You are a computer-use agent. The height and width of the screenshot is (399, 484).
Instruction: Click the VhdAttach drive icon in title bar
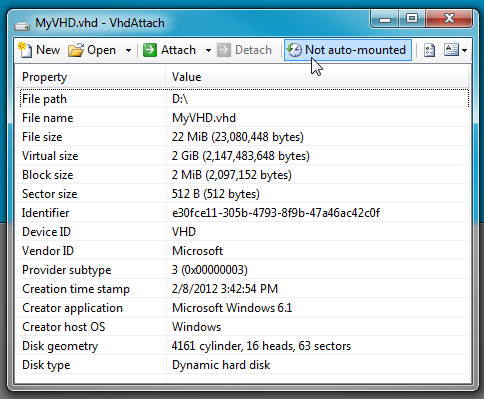(22, 25)
